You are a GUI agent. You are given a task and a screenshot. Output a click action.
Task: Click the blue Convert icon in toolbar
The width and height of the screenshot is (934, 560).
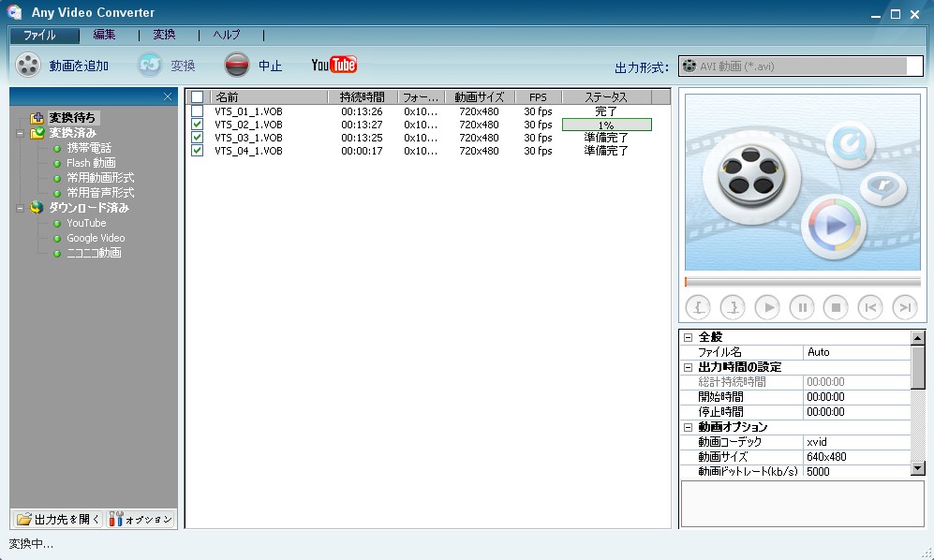coord(150,65)
